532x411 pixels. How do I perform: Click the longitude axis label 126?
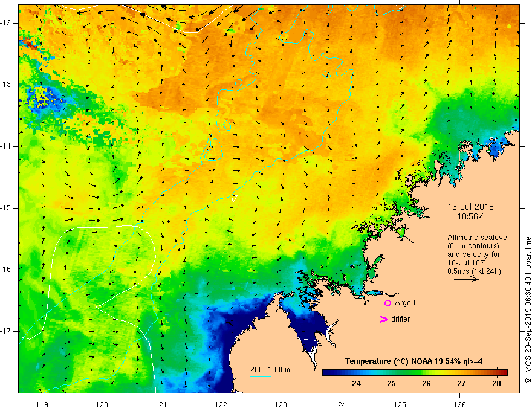(459, 404)
